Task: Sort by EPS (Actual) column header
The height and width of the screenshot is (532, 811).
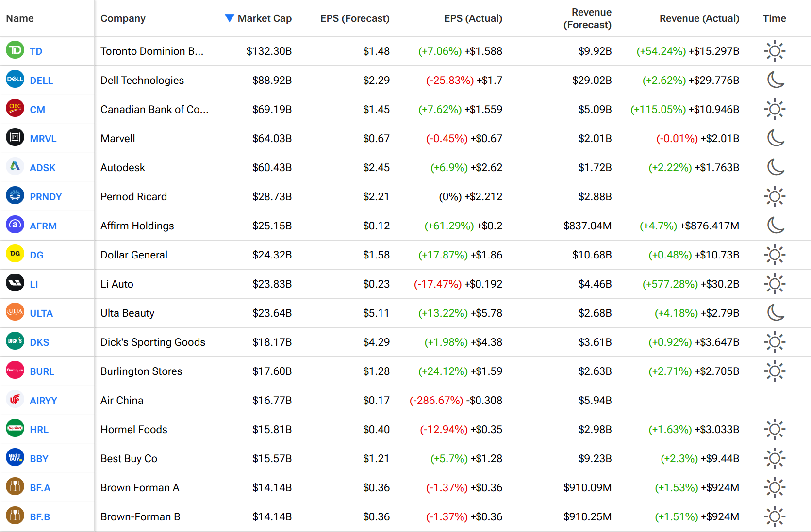Action: 473,18
